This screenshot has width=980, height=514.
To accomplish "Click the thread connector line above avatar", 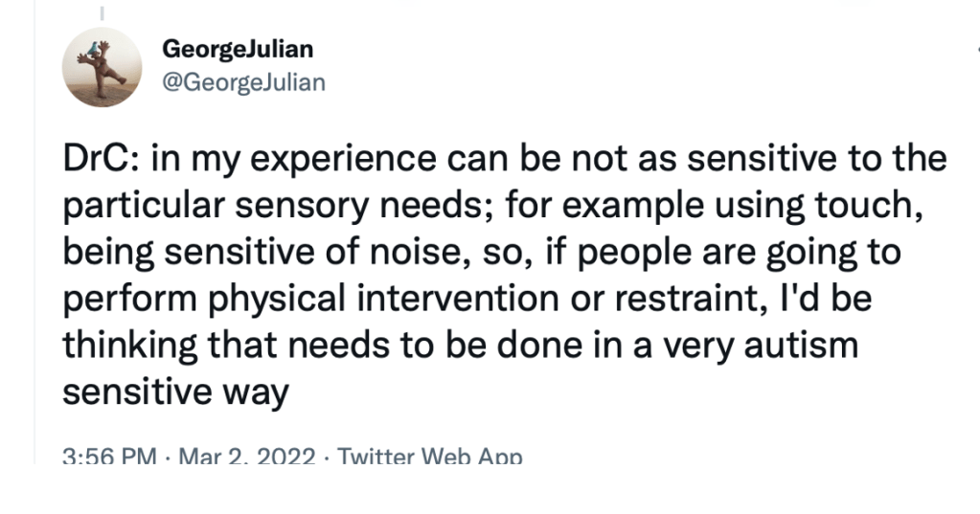I will coord(102,12).
